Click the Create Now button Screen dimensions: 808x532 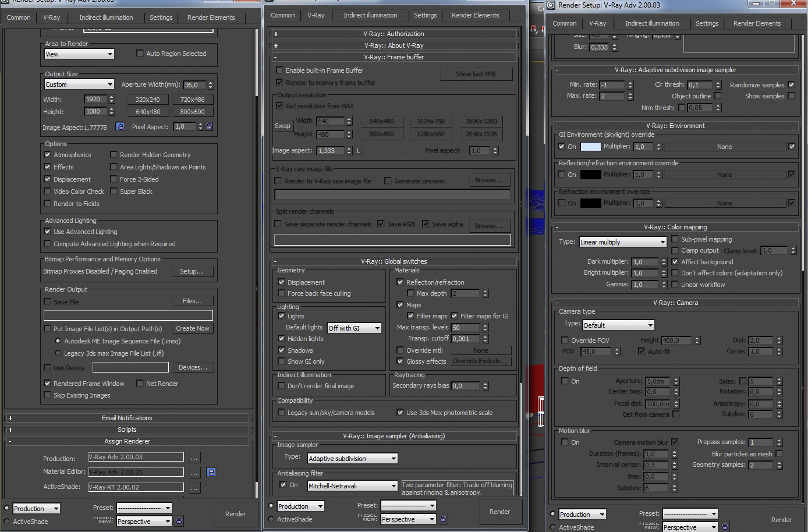(193, 328)
